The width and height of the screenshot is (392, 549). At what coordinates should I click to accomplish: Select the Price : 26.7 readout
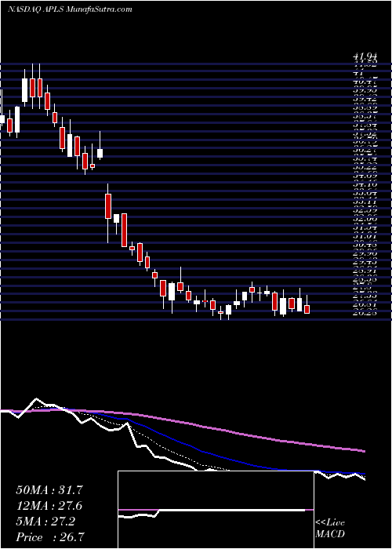49,537
